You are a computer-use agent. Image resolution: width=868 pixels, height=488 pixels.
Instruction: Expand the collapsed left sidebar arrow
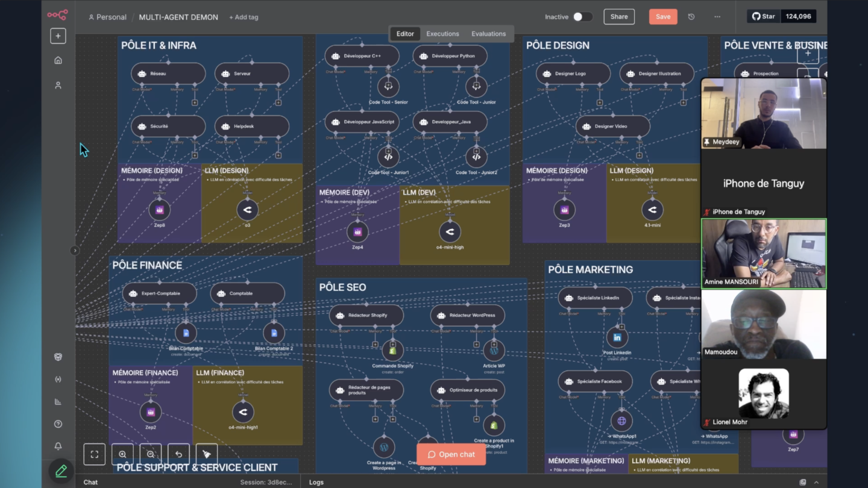coord(75,251)
